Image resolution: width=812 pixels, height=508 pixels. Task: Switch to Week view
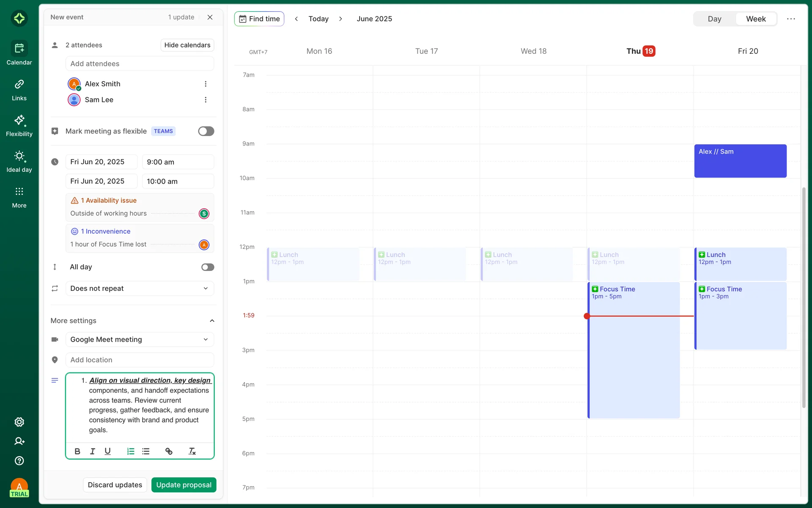click(x=755, y=19)
